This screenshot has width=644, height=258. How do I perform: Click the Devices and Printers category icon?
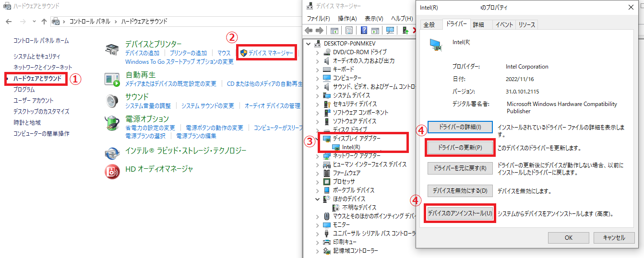pos(112,49)
